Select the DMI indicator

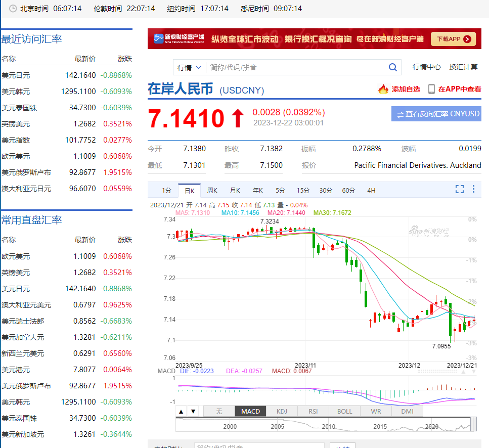[x=407, y=412]
